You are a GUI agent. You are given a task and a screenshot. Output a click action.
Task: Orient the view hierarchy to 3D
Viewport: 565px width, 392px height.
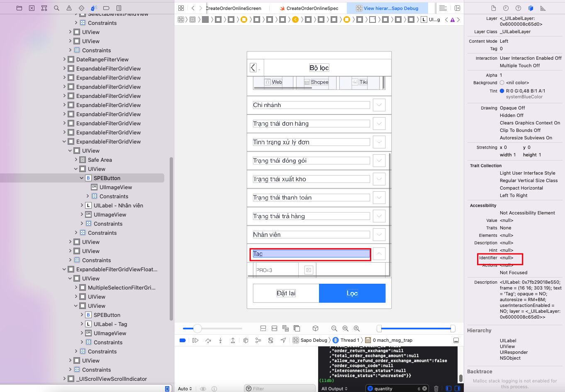(x=315, y=328)
